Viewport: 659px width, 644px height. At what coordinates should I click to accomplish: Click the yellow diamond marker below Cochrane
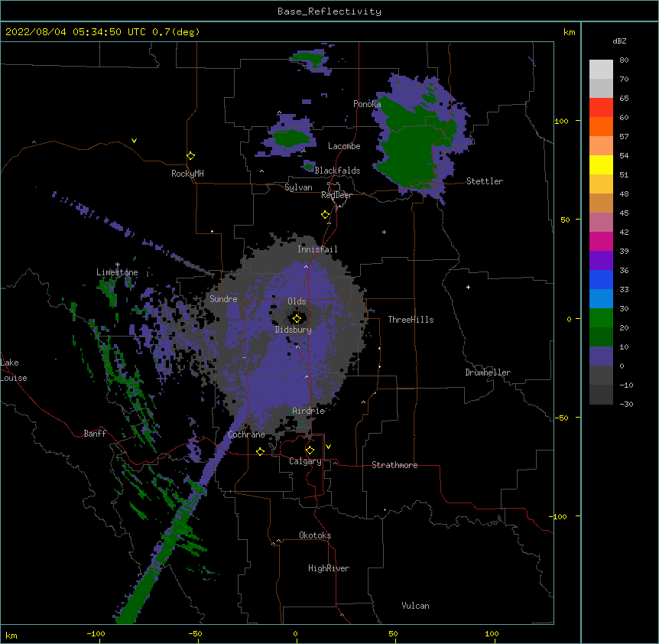[x=260, y=451]
